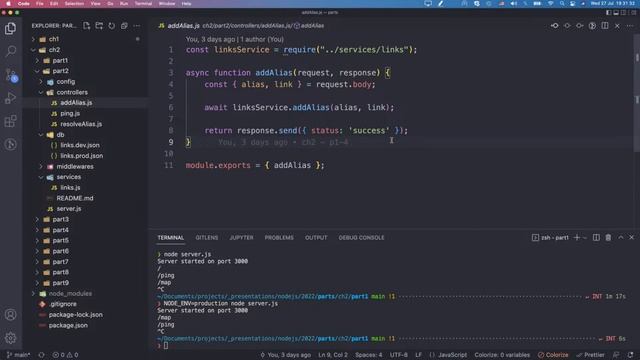Open the terminal launch profile dropdown arrow
640x360 pixels.
584,238
